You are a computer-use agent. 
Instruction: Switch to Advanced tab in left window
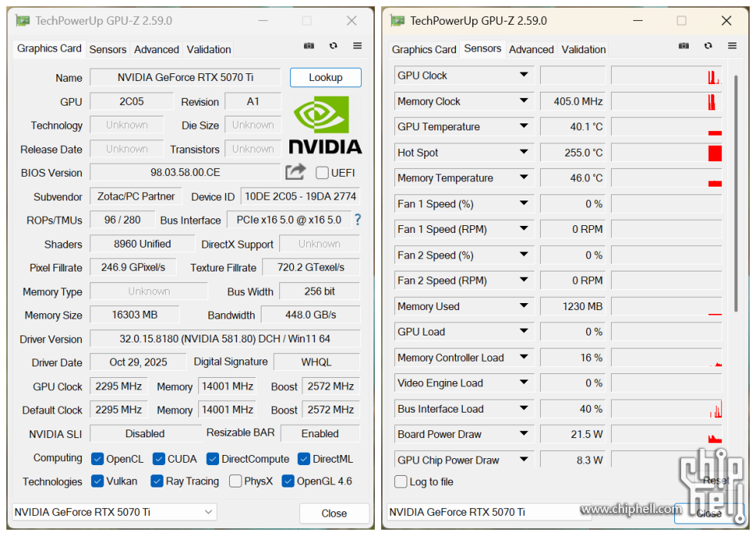click(156, 49)
